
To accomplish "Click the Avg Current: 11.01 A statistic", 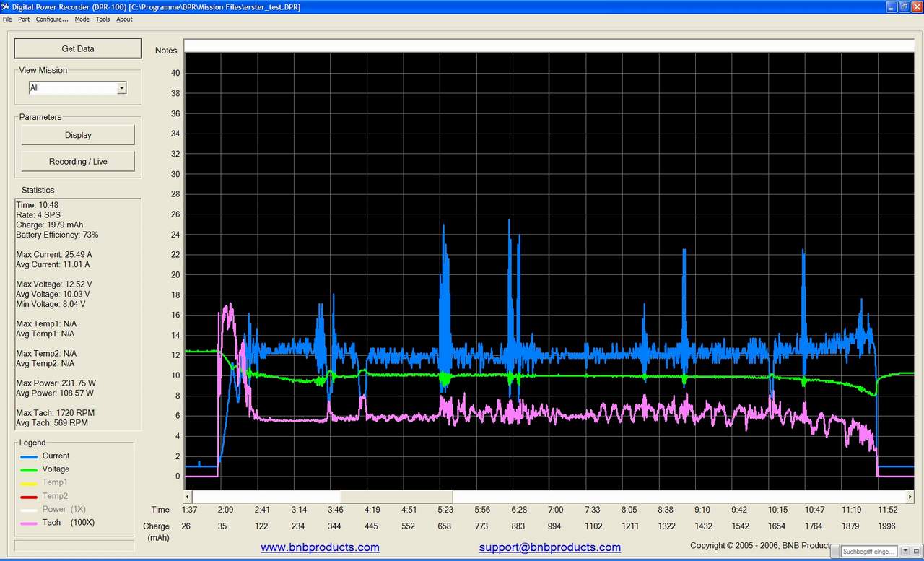I will [53, 264].
